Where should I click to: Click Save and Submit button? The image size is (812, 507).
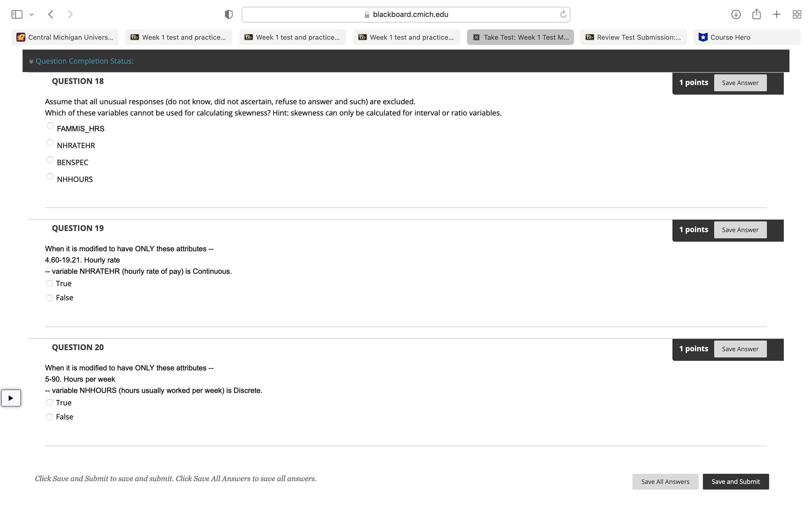[736, 482]
